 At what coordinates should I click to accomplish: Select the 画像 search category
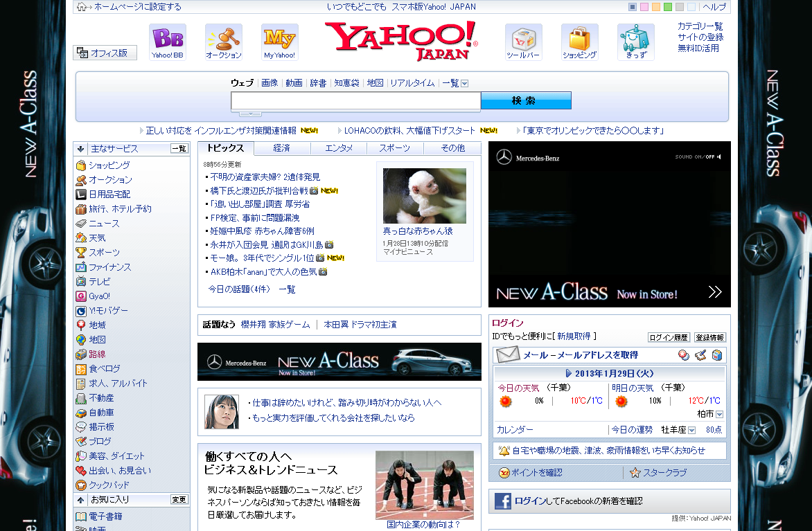(270, 83)
